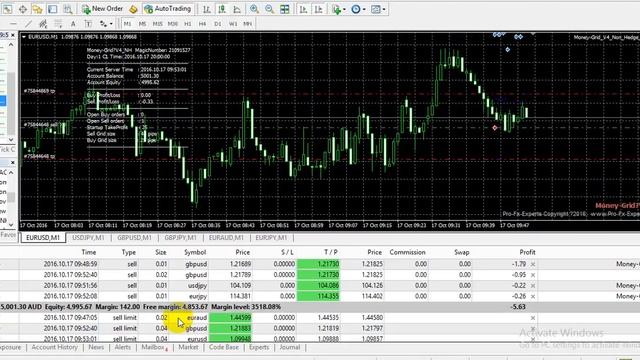
Task: Tile chart windows icon
Action: tap(284, 9)
